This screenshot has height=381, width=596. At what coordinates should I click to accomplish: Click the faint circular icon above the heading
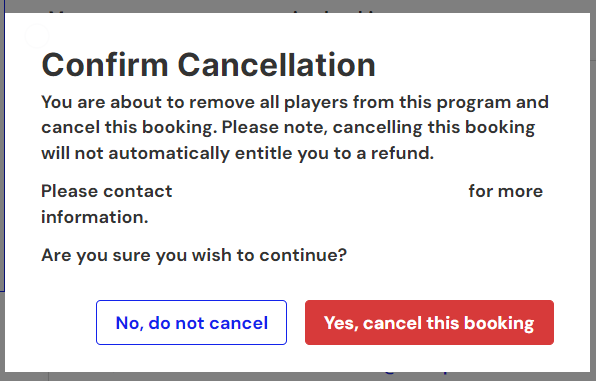(x=37, y=36)
